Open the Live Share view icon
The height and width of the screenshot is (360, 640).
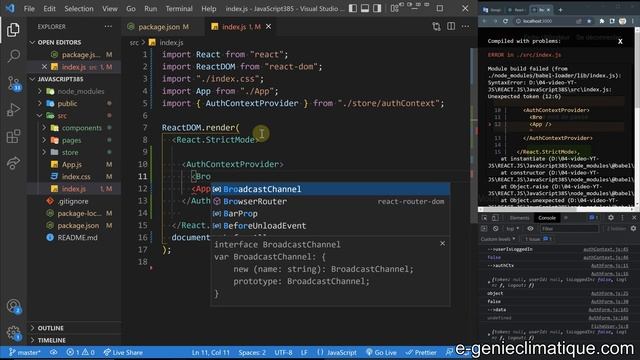pos(13,163)
